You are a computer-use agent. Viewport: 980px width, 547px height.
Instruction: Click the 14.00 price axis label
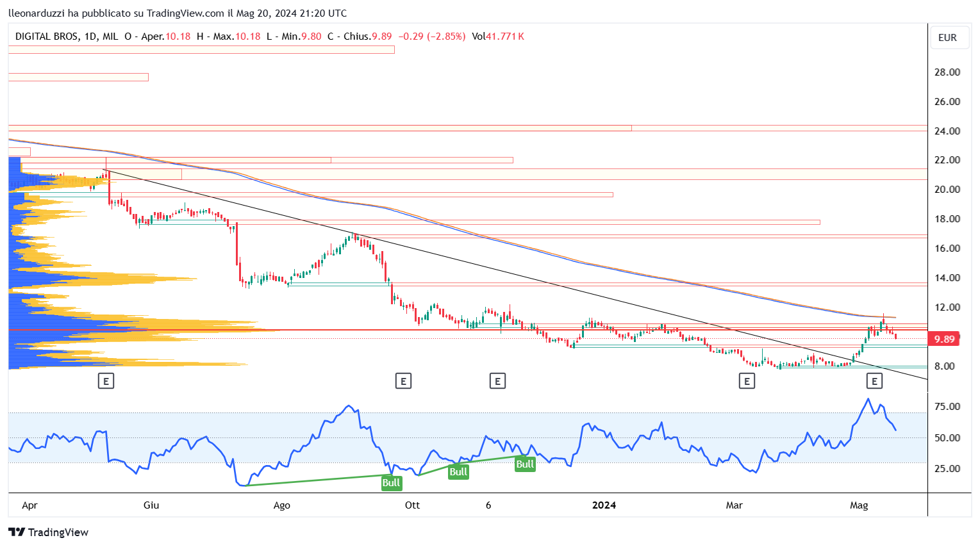[x=947, y=278]
